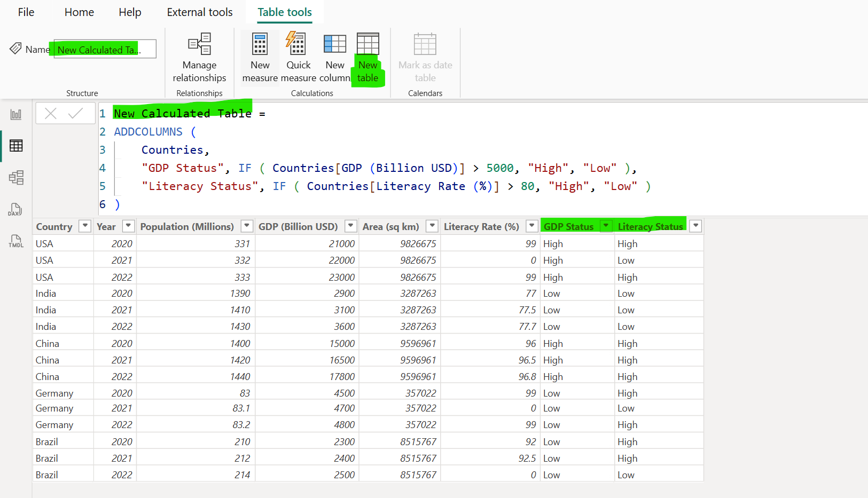Open the Literacy Status filter dropdown
The image size is (868, 498).
coord(695,226)
